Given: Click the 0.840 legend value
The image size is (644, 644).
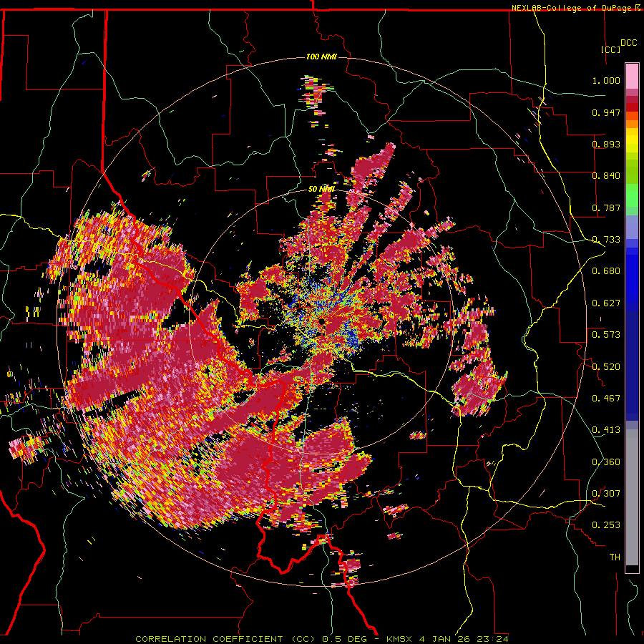Looking at the screenshot, I should click(x=606, y=176).
